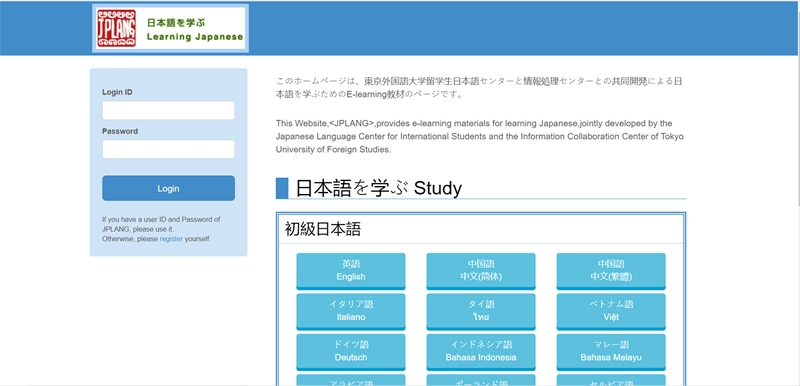Click the user ID and Password notice text
This screenshot has height=386, width=800.
tap(161, 229)
